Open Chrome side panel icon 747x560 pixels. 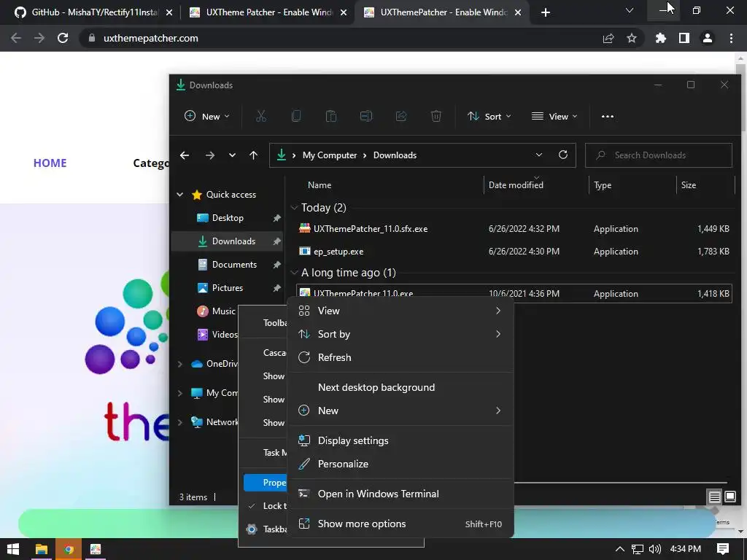tap(684, 38)
